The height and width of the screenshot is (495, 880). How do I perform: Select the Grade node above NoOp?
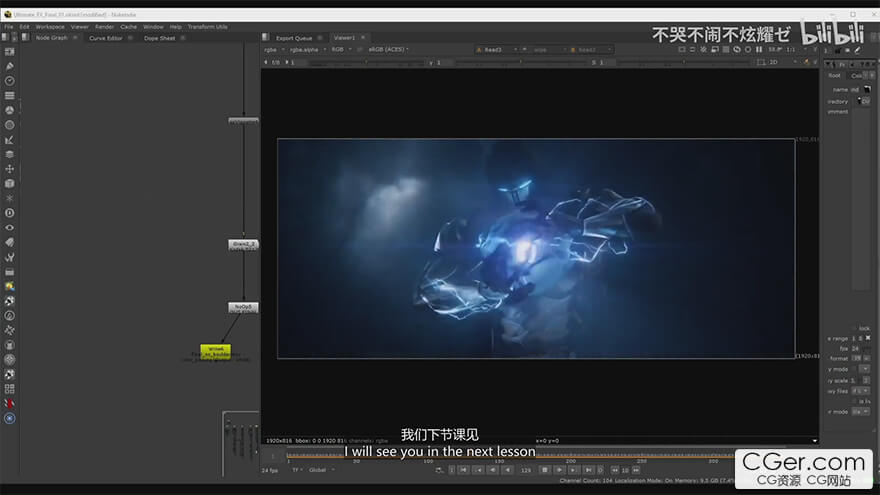243,245
